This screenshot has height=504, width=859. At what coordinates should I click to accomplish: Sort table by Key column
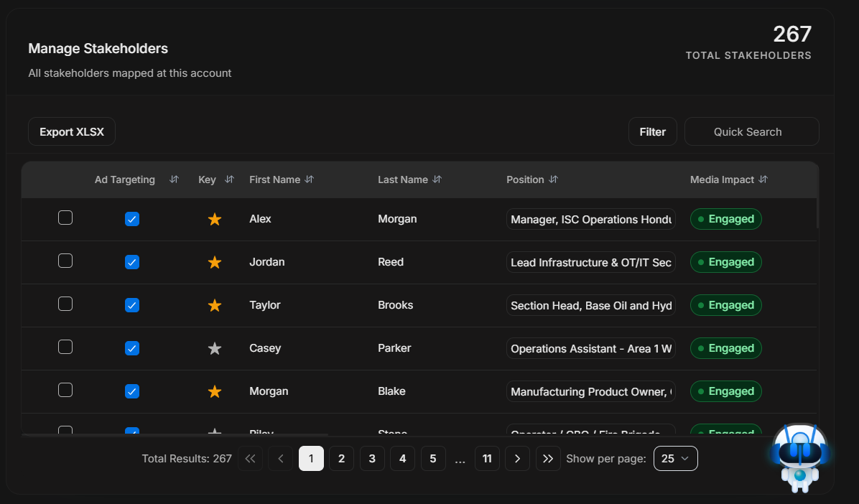[229, 179]
